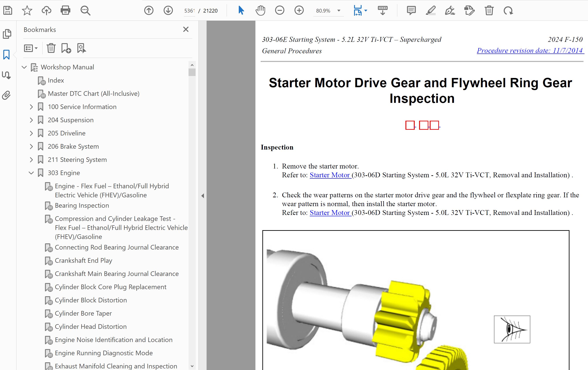Open the Find text magnifier tool
This screenshot has width=588, height=370.
[85, 11]
